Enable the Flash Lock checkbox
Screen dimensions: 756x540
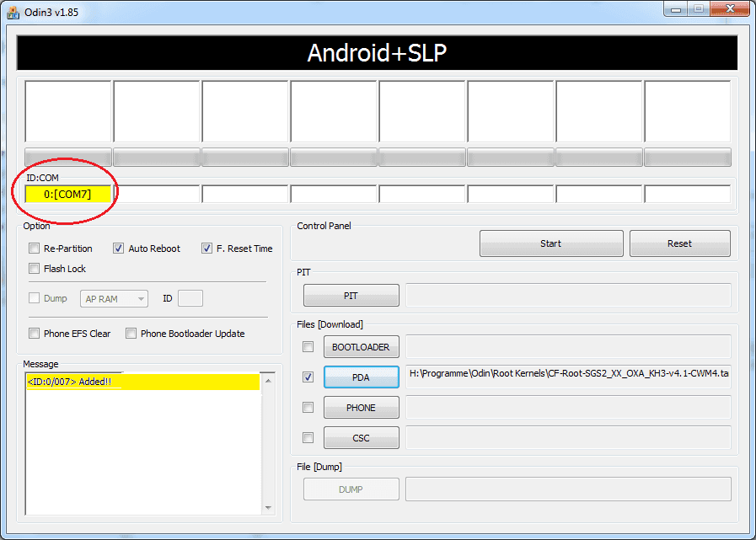(34, 269)
